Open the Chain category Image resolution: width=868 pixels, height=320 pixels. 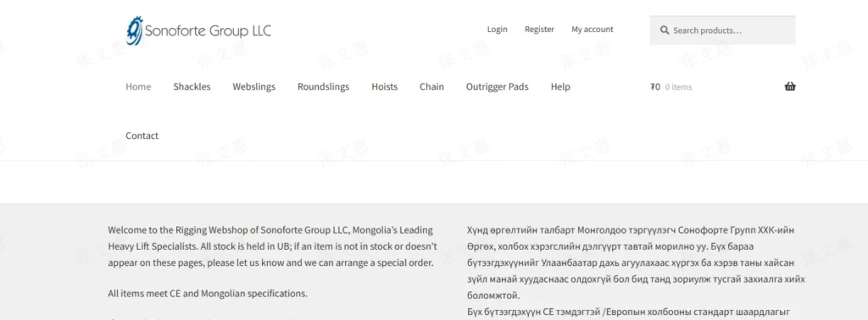pyautogui.click(x=431, y=86)
